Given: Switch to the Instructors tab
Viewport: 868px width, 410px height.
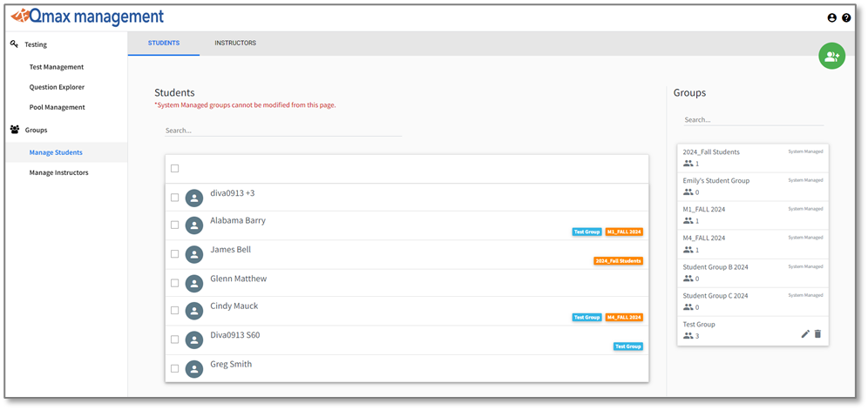Looking at the screenshot, I should click(235, 44).
